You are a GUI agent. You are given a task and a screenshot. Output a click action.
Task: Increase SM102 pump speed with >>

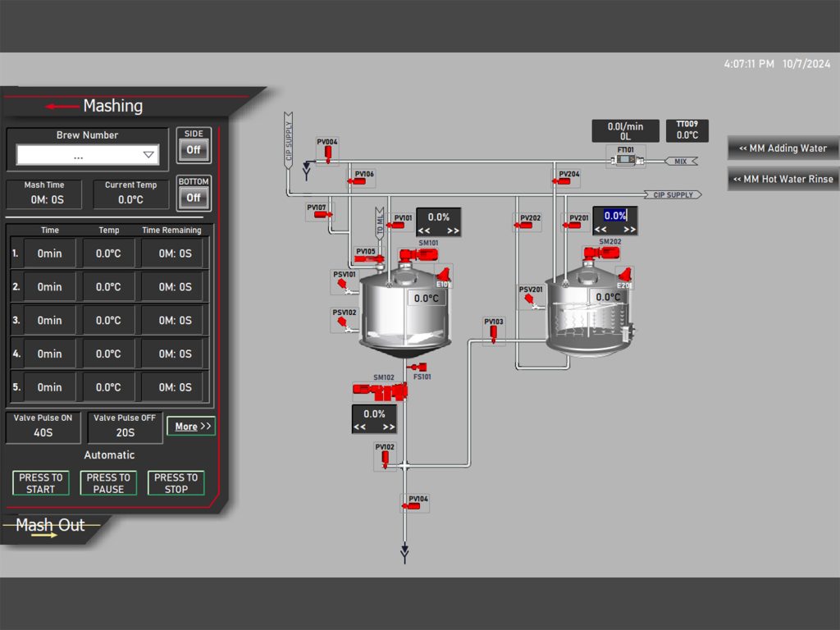[x=389, y=427]
